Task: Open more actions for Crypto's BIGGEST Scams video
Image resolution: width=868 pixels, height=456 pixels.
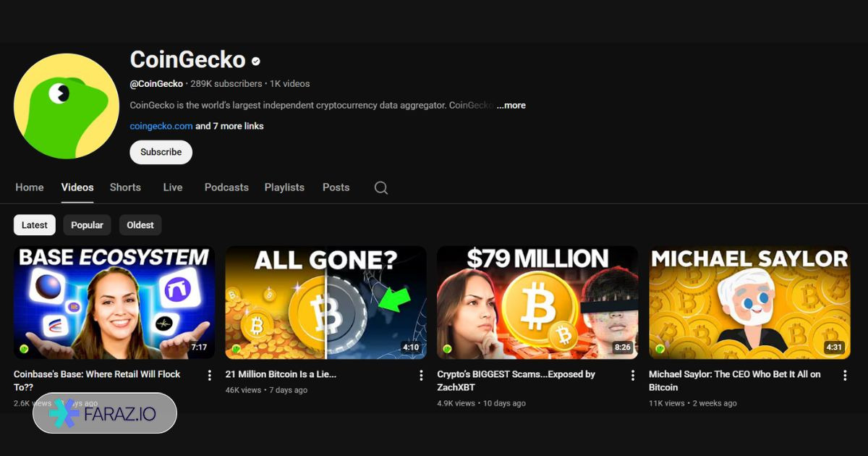Action: click(x=633, y=375)
